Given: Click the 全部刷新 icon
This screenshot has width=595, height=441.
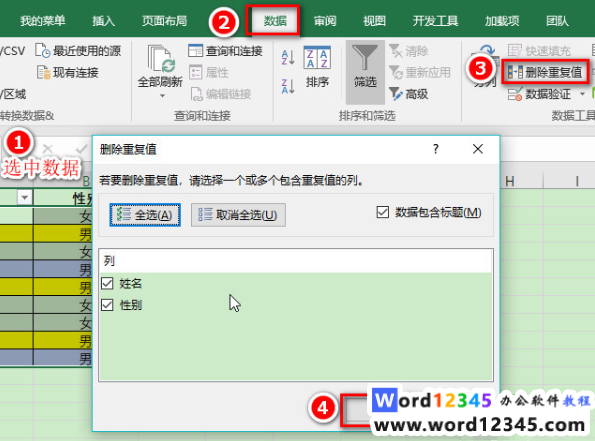Looking at the screenshot, I should (x=161, y=58).
